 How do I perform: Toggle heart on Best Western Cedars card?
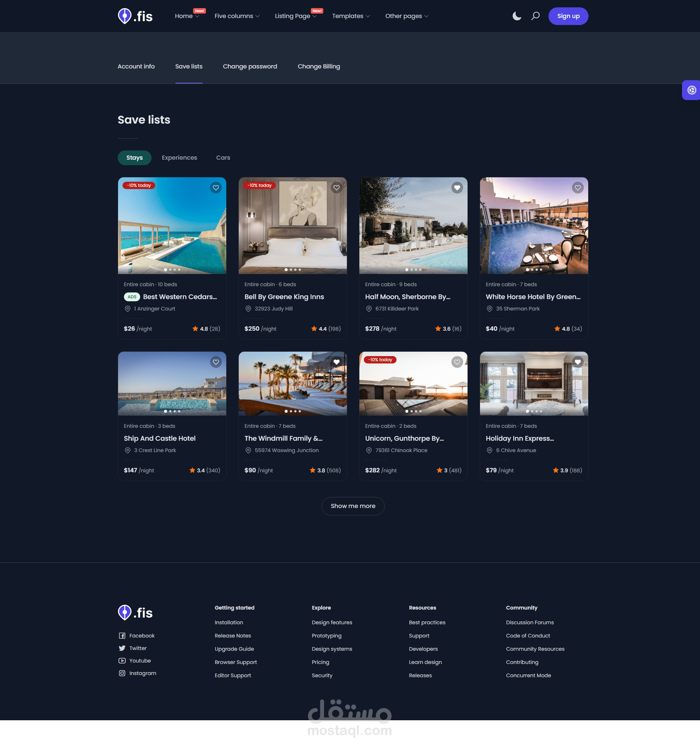[x=216, y=188]
